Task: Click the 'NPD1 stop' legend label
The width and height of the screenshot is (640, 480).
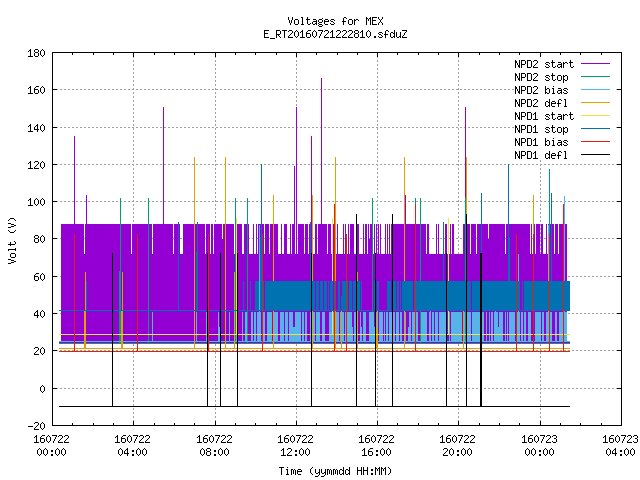Action: click(541, 129)
